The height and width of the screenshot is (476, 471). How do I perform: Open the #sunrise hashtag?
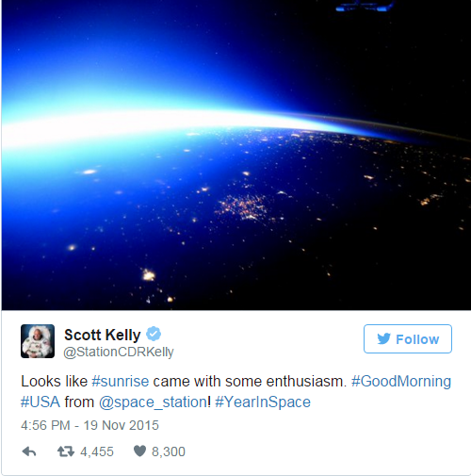click(x=121, y=382)
